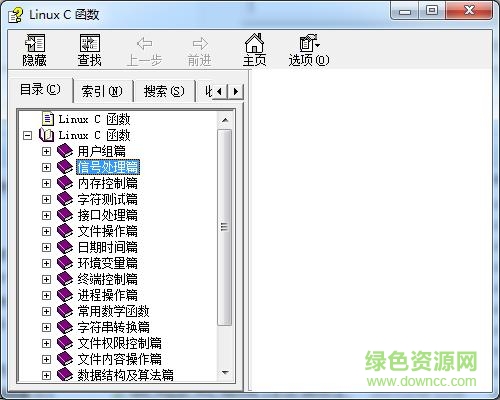Expand the 字符测试篇 node
This screenshot has width=500, height=400.
click(46, 199)
